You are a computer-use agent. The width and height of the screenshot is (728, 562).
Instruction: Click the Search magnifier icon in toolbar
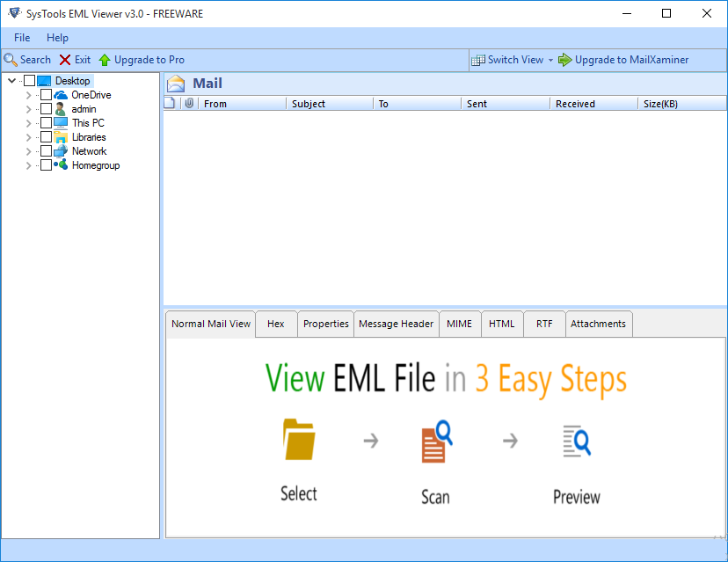11,60
